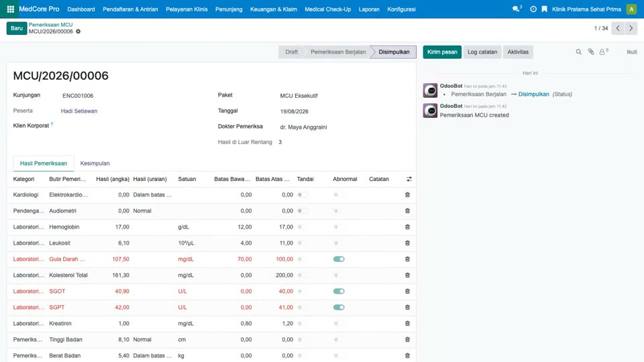Open Pelayanan Klinis menu
The image size is (644, 362).
186,9
